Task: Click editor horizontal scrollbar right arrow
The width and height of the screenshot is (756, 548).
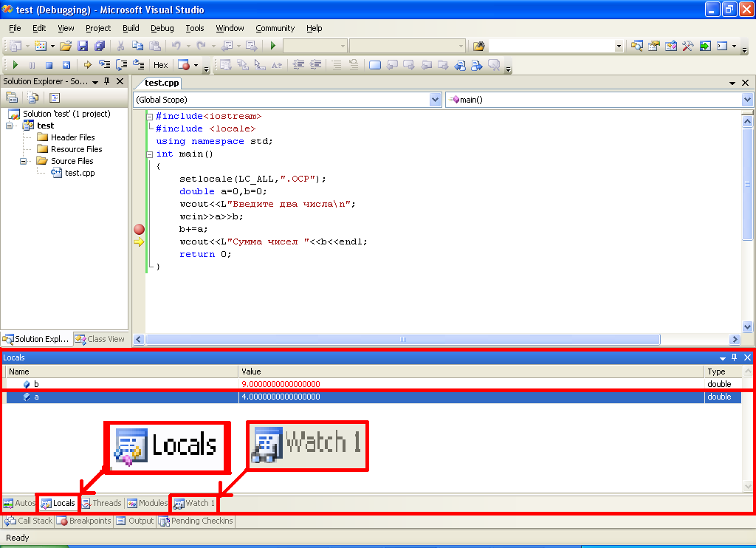Action: pos(735,339)
